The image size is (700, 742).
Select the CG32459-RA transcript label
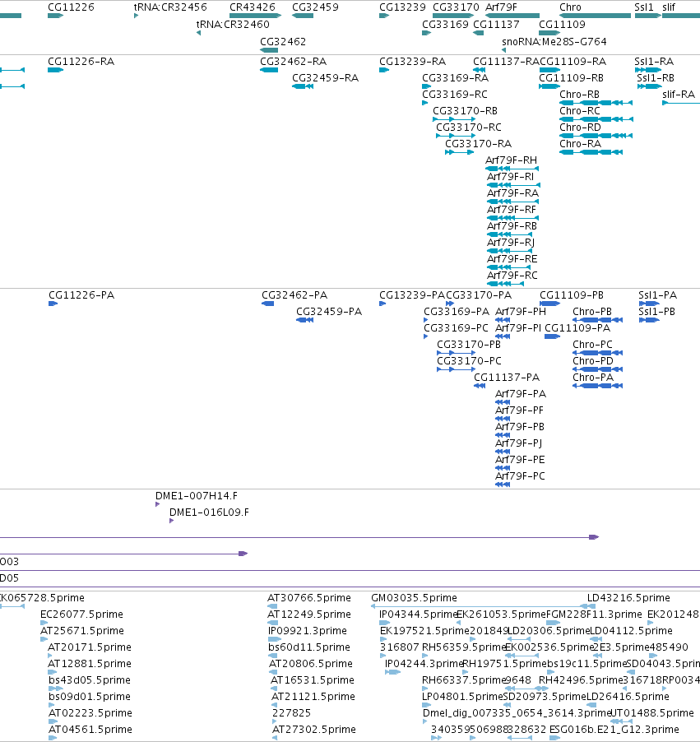coord(325,78)
